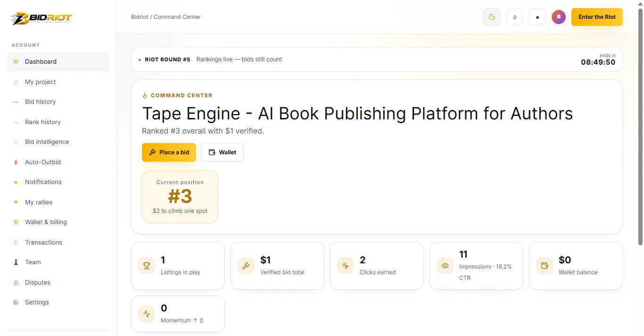Click the Disputes scales icon
The height and width of the screenshot is (336, 644).
click(16, 283)
